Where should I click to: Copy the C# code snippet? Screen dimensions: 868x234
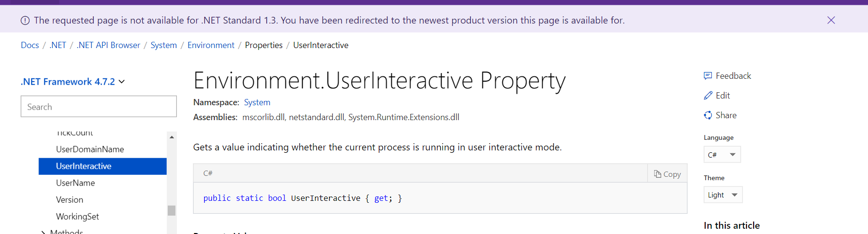tap(667, 174)
